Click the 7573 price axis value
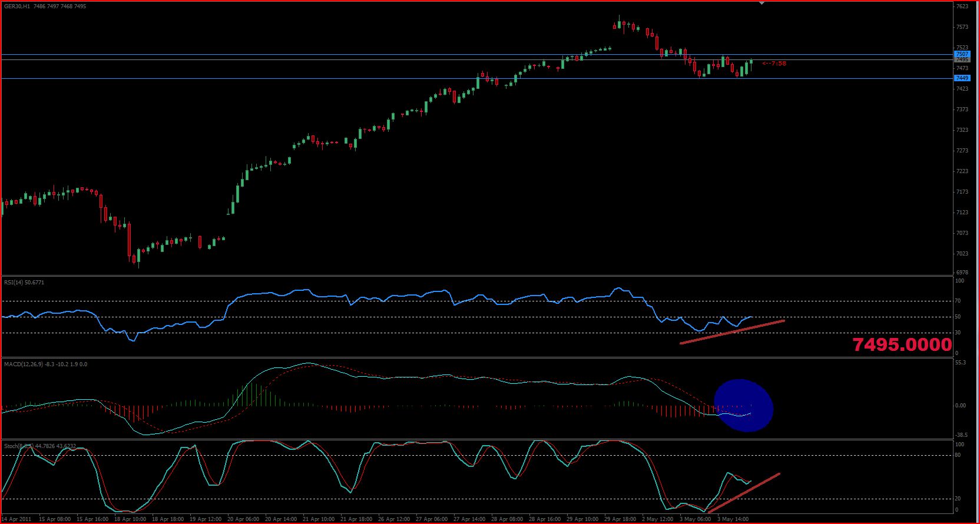The width and height of the screenshot is (980, 524). click(962, 27)
